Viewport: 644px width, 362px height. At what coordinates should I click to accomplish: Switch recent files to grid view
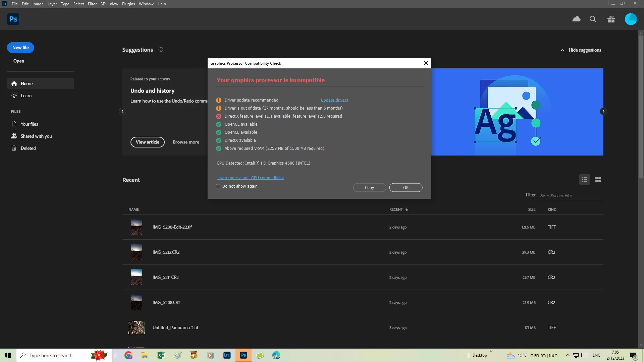(x=598, y=180)
